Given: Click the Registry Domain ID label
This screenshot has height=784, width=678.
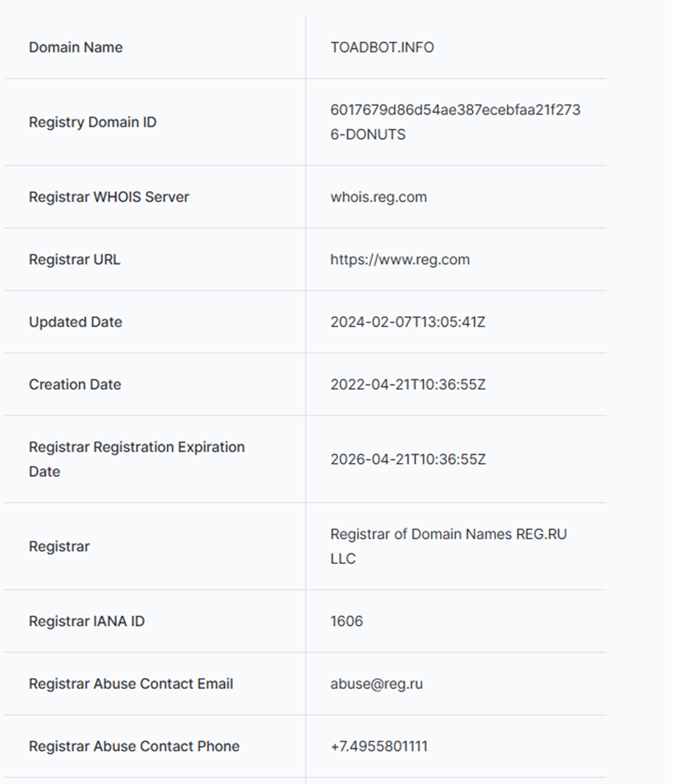Looking at the screenshot, I should coord(92,122).
